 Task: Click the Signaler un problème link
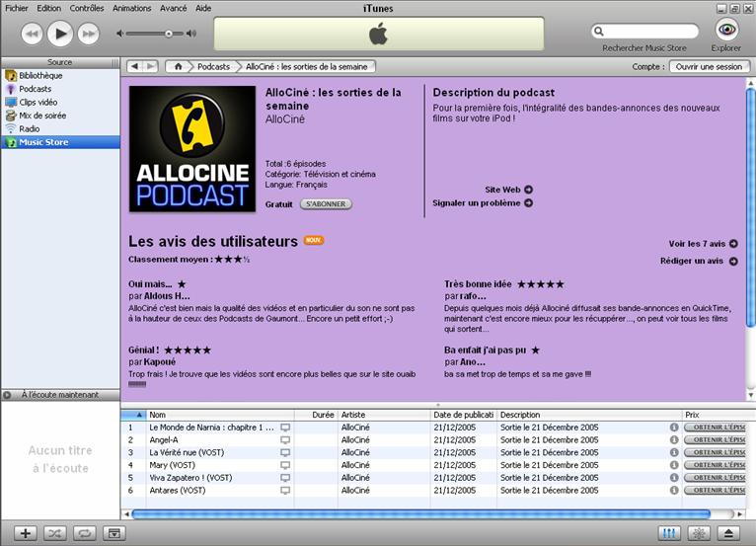483,203
